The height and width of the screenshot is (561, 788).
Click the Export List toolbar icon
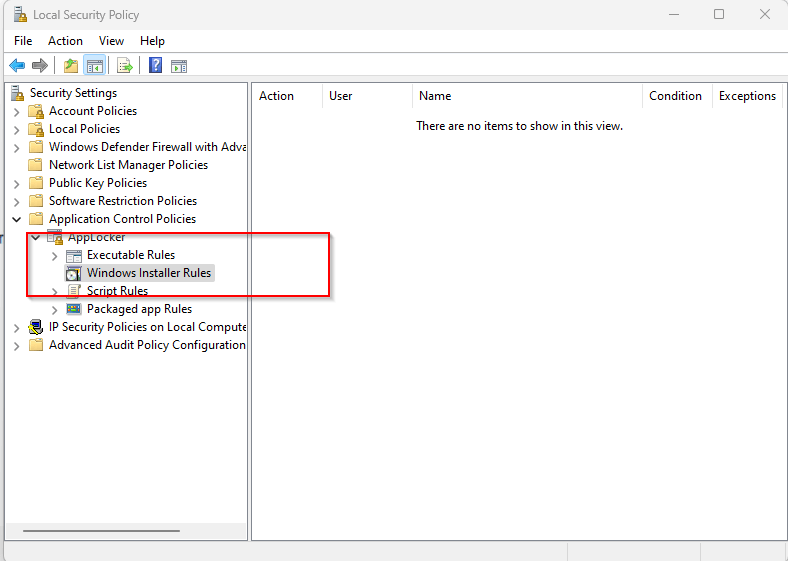pos(124,65)
